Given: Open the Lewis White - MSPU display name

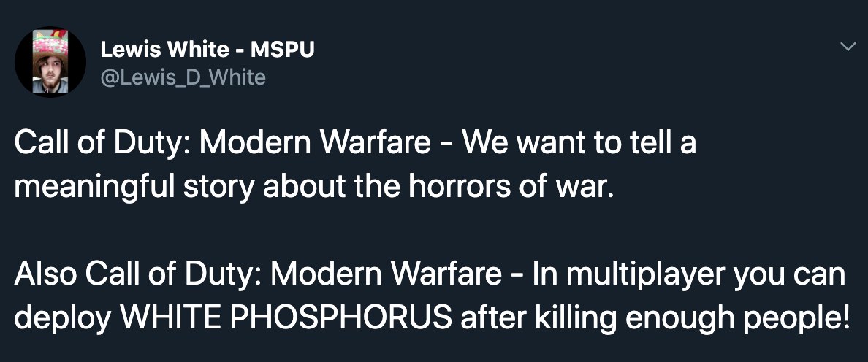Looking at the screenshot, I should (207, 50).
